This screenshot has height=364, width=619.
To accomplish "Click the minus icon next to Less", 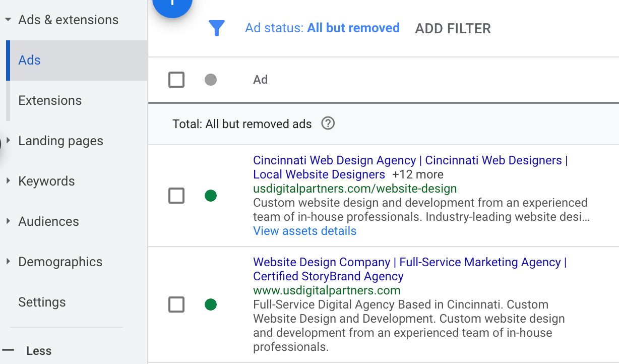I will point(8,350).
